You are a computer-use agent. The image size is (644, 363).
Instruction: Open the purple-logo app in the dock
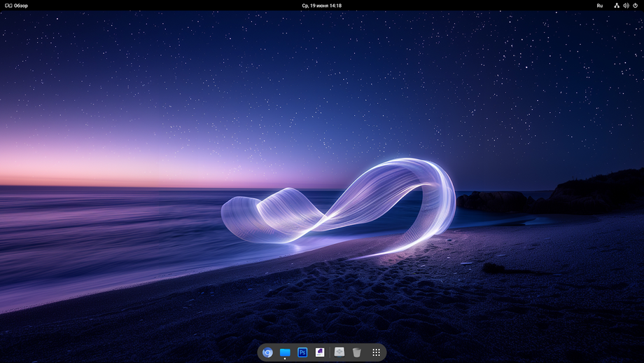(x=320, y=352)
